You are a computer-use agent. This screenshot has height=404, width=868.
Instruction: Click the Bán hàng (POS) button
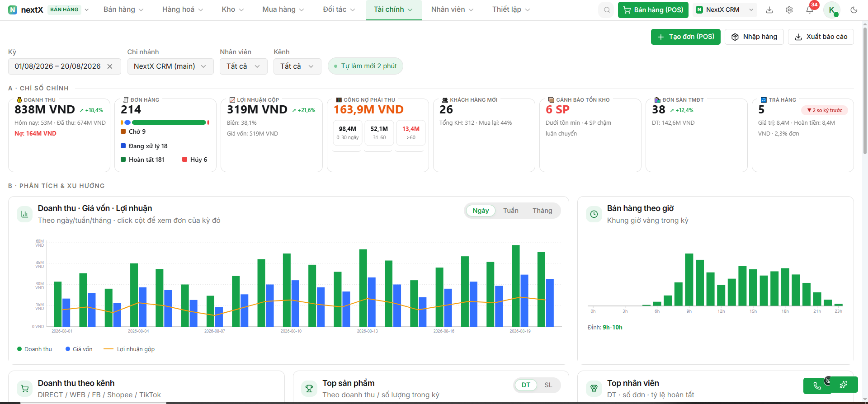[x=653, y=10]
